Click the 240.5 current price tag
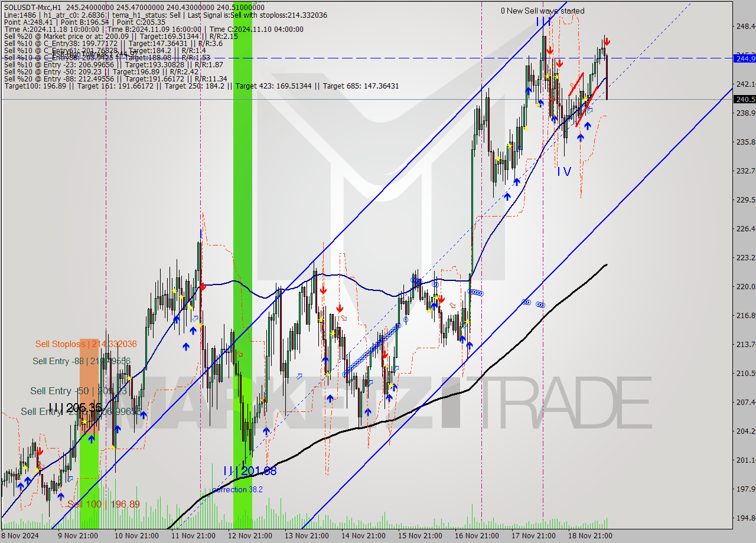The image size is (756, 543). tap(744, 99)
